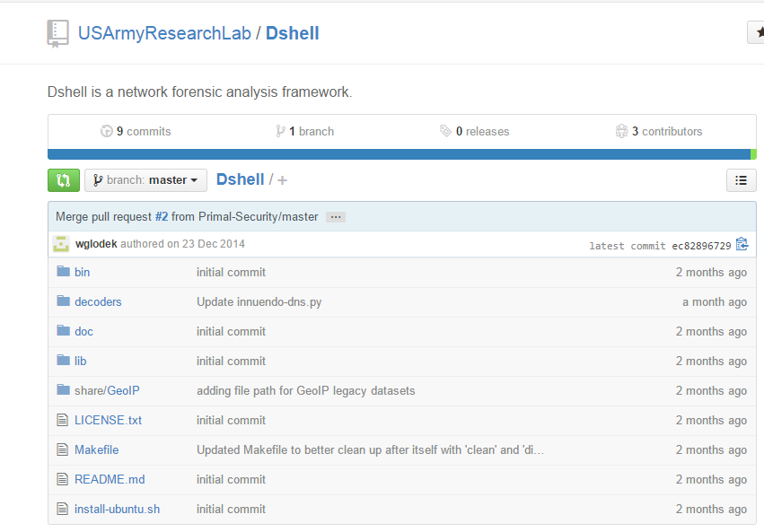
Task: Click 'authored on 23 Dec 2014' text
Action: pyautogui.click(x=183, y=244)
